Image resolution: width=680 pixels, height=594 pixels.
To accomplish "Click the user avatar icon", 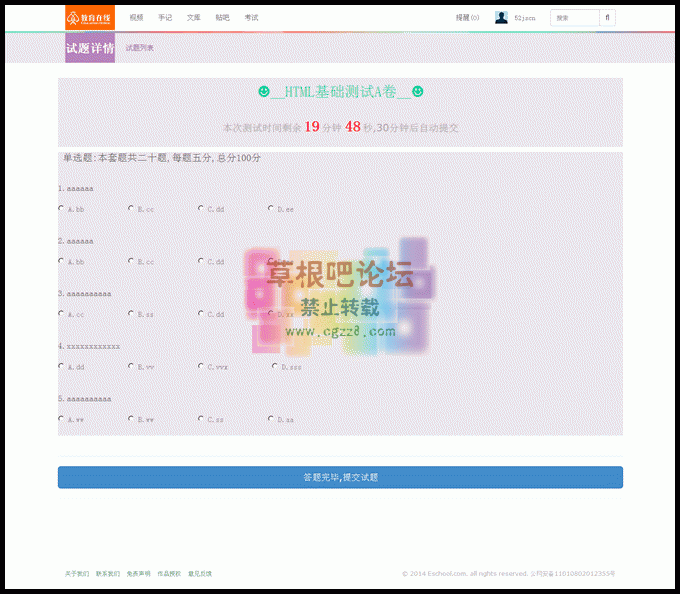I will 501,18.
